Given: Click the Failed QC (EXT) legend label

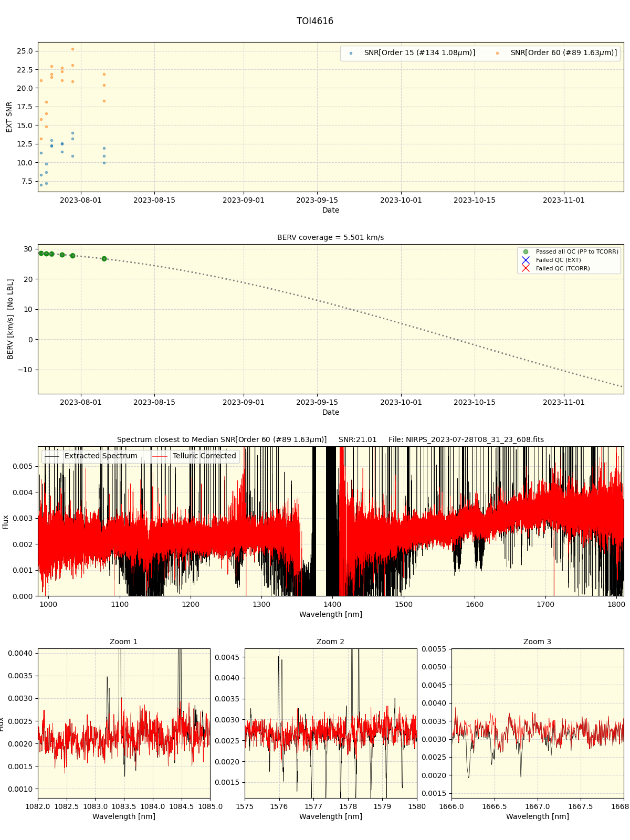Looking at the screenshot, I should (558, 260).
